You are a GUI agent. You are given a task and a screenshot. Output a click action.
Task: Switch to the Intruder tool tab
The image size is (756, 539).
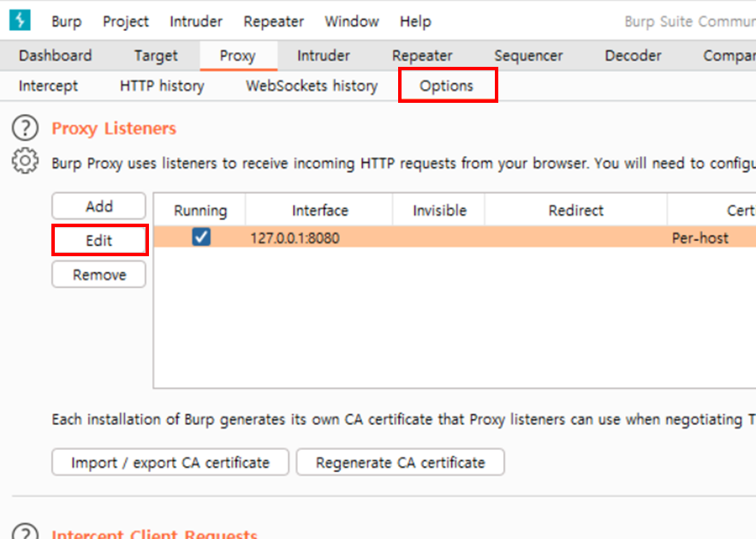click(x=324, y=56)
